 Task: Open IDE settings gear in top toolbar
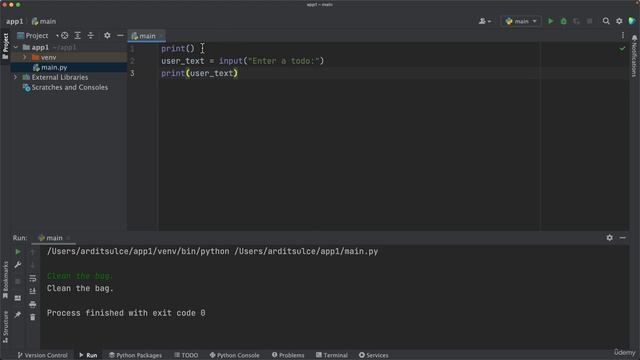[619, 21]
